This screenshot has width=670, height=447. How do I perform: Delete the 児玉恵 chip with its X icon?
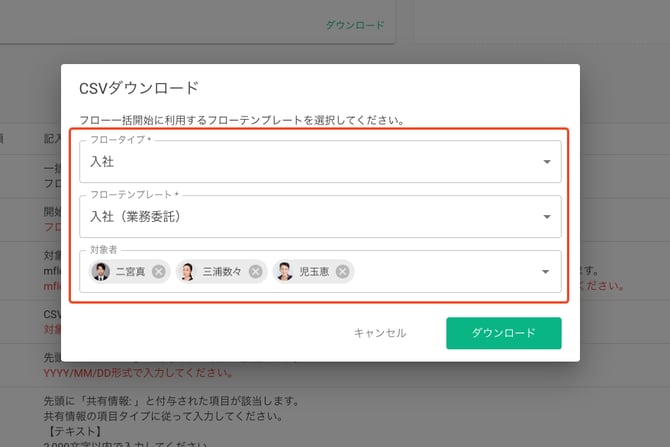click(x=343, y=272)
